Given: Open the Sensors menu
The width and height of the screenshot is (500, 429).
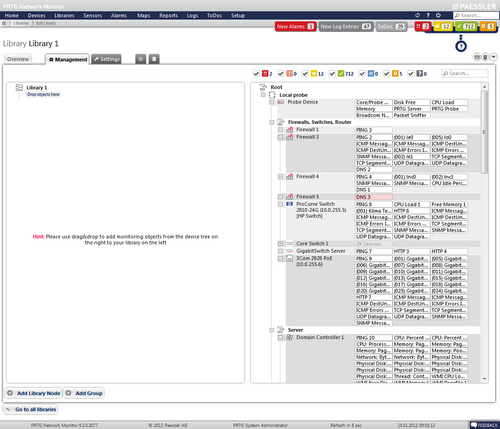Looking at the screenshot, I should click(x=92, y=15).
